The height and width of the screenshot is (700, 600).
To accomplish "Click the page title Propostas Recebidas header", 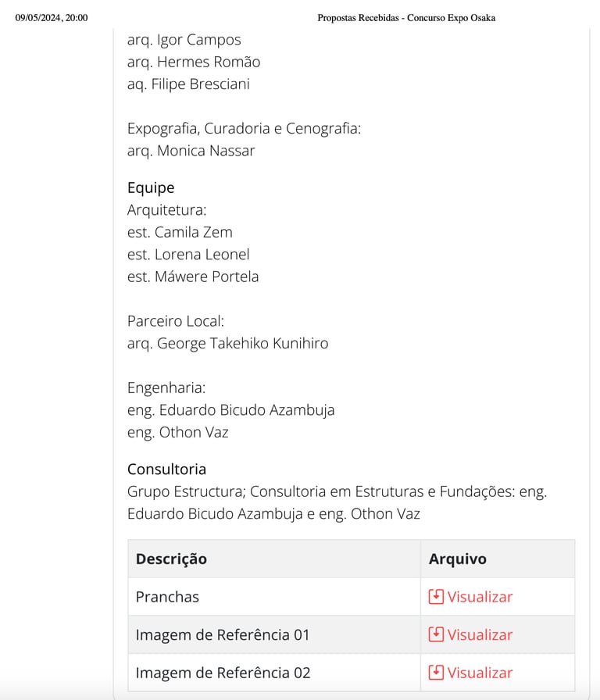I will [406, 18].
